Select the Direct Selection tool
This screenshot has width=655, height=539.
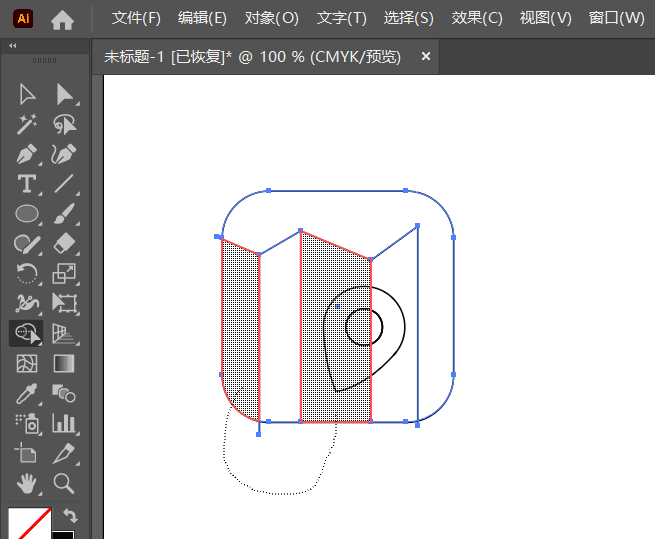click(65, 94)
